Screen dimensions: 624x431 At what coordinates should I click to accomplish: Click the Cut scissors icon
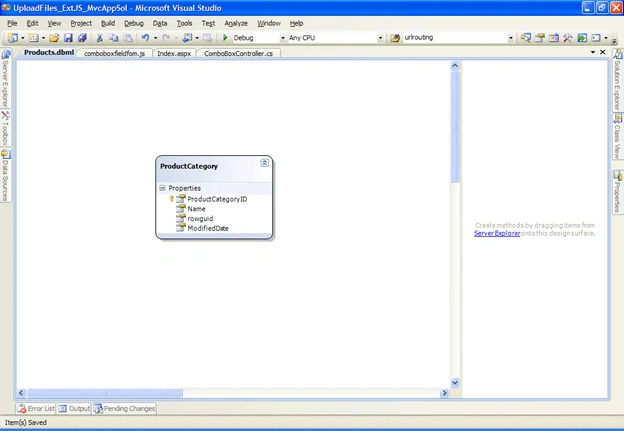(x=99, y=38)
